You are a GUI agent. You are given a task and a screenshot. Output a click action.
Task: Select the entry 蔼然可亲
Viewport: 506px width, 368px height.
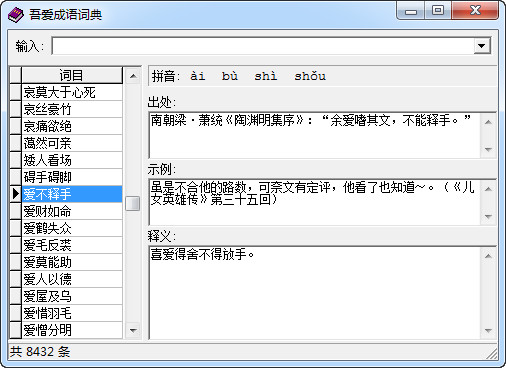click(x=72, y=143)
